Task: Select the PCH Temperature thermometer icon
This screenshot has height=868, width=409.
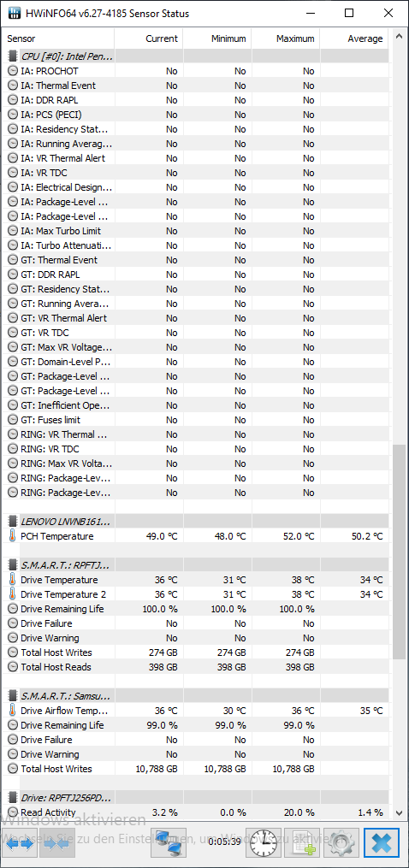Action: coord(12,536)
